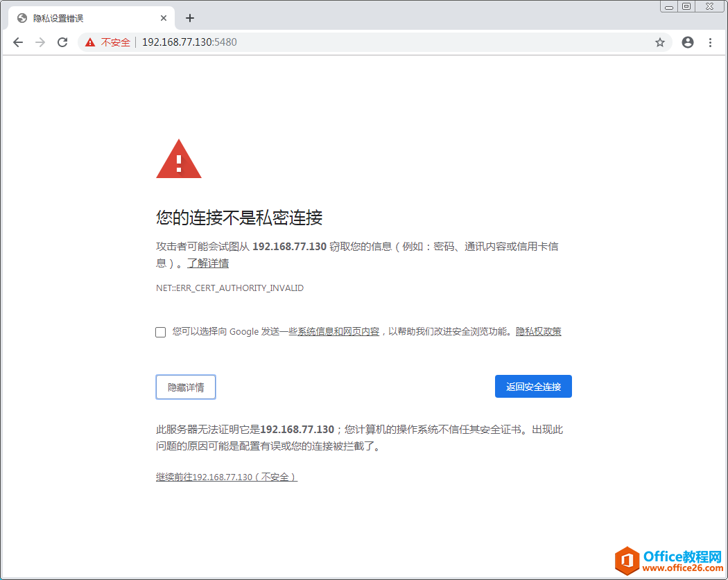Open the 系统信息和网页内容 link

(x=338, y=331)
